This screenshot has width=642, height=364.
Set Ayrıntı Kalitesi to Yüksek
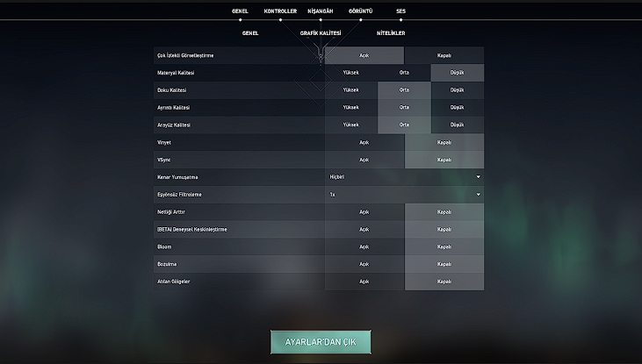[351, 108]
